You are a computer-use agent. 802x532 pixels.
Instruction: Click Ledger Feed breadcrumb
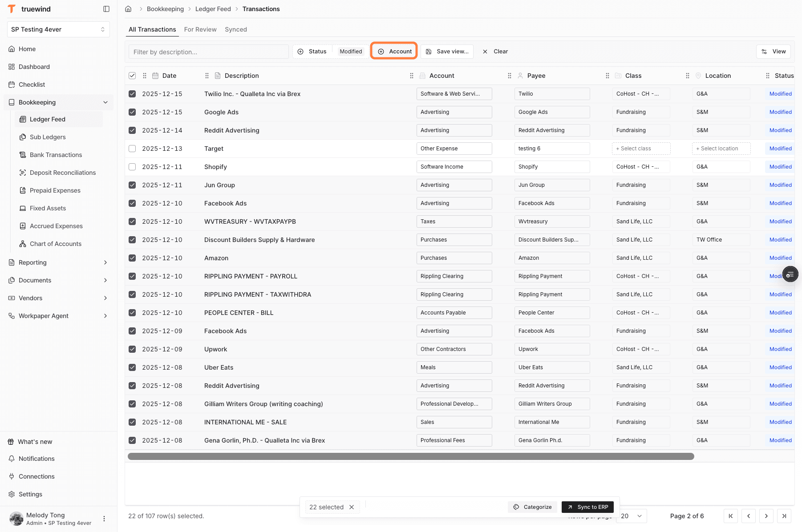click(x=213, y=9)
